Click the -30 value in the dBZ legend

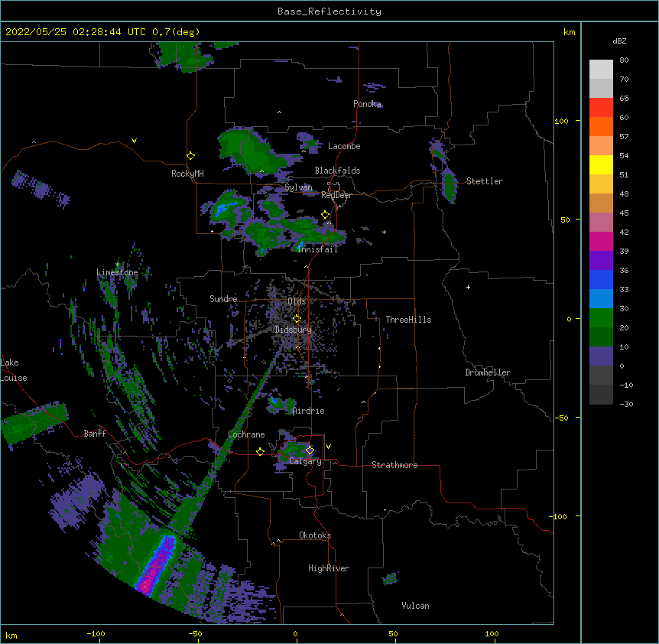[626, 405]
